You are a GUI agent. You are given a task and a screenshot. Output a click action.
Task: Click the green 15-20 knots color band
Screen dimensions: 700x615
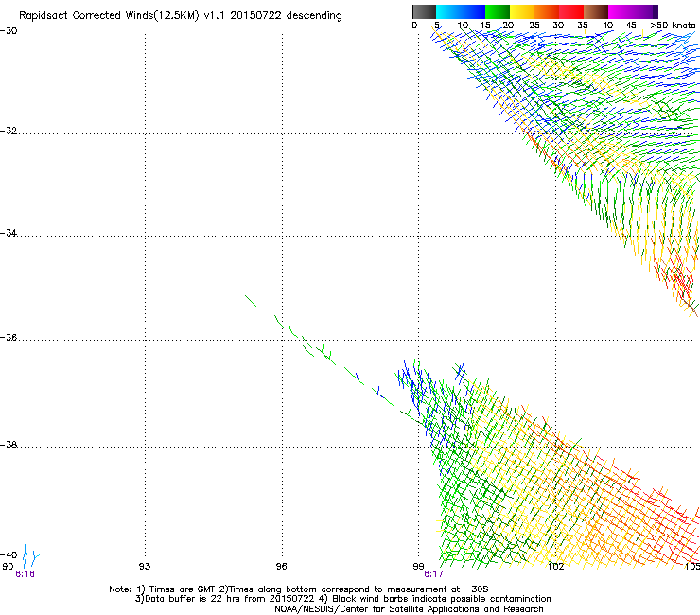tap(498, 11)
